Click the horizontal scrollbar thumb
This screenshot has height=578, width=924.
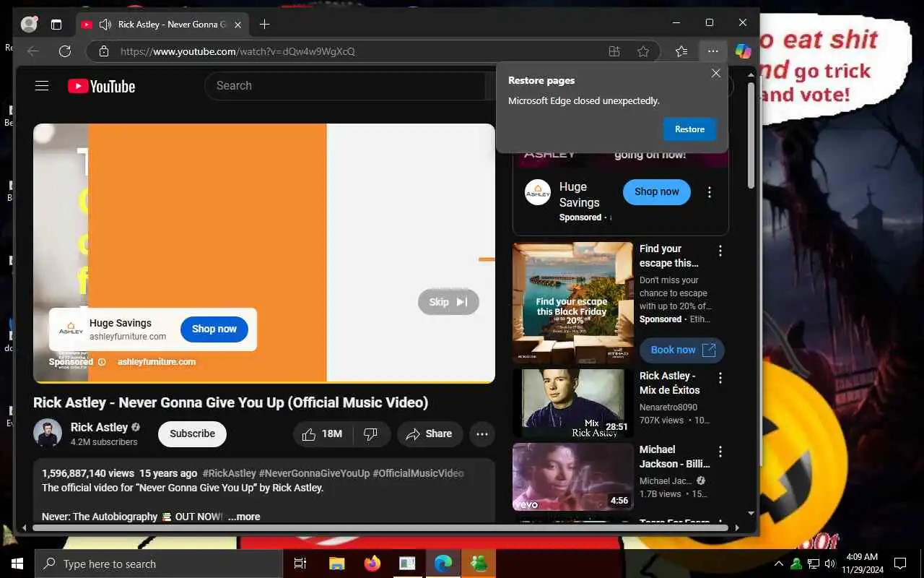tap(380, 528)
